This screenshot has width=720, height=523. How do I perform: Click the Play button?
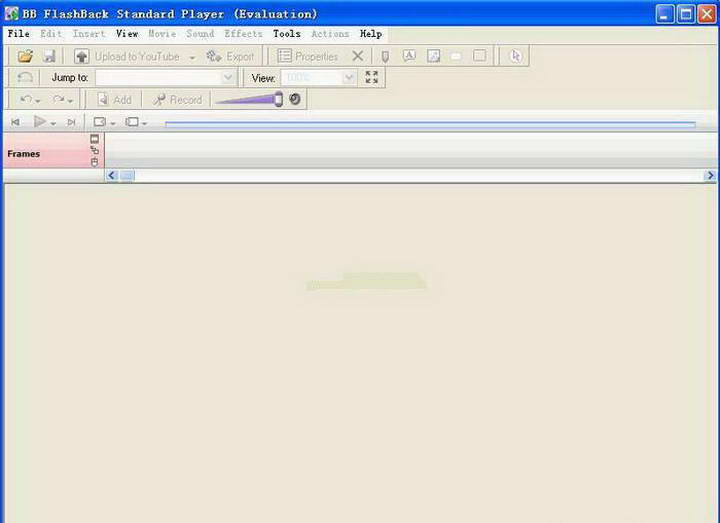pyautogui.click(x=40, y=122)
